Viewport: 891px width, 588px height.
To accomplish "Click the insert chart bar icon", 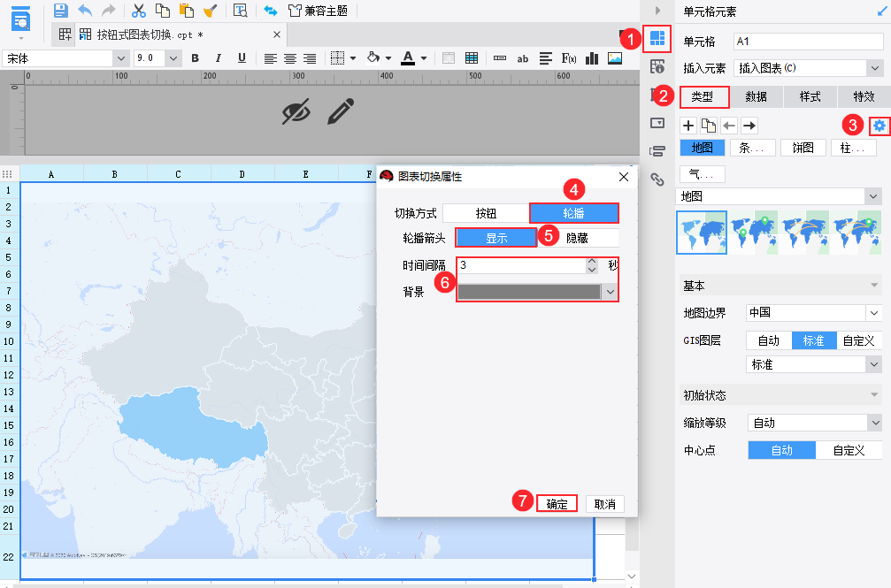I will click(592, 58).
